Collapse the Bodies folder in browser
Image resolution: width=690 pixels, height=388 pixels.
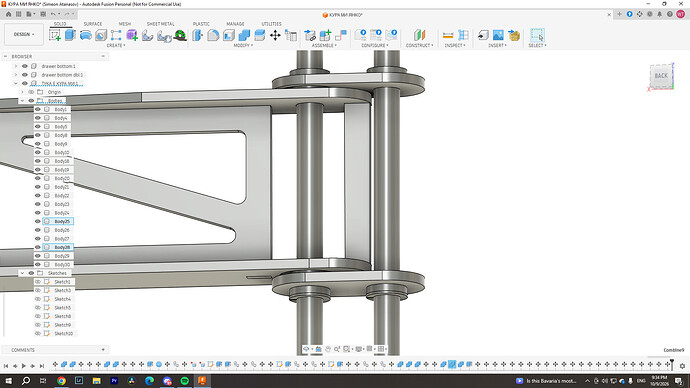[x=22, y=101]
